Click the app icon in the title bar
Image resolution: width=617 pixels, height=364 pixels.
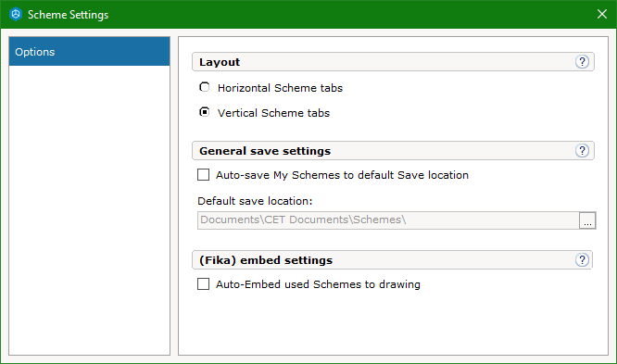click(16, 14)
